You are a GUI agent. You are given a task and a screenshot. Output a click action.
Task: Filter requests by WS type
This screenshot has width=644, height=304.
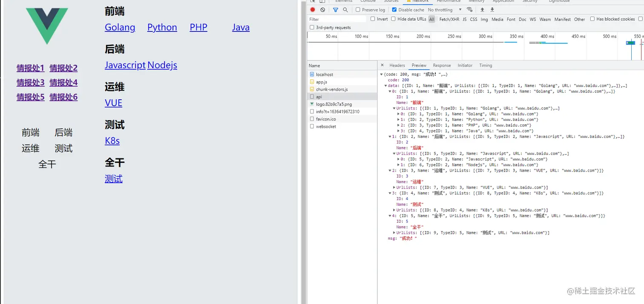click(533, 19)
